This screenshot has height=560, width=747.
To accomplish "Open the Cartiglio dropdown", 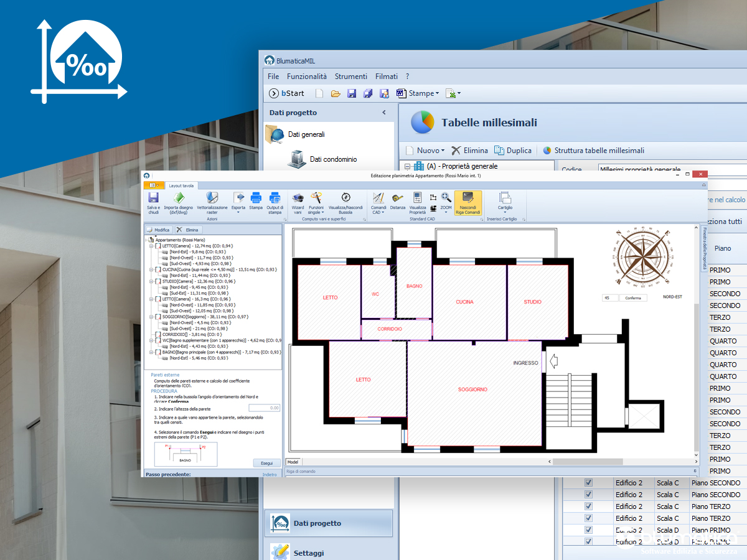I will pos(505,202).
